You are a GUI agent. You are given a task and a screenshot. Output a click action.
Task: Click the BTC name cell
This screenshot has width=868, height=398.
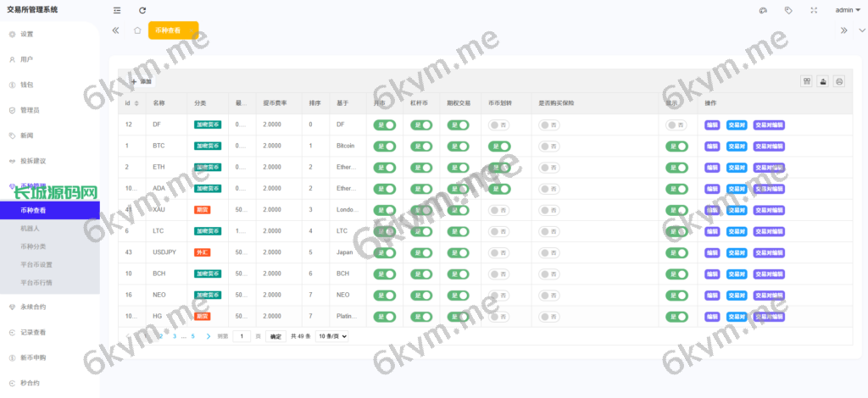click(159, 146)
